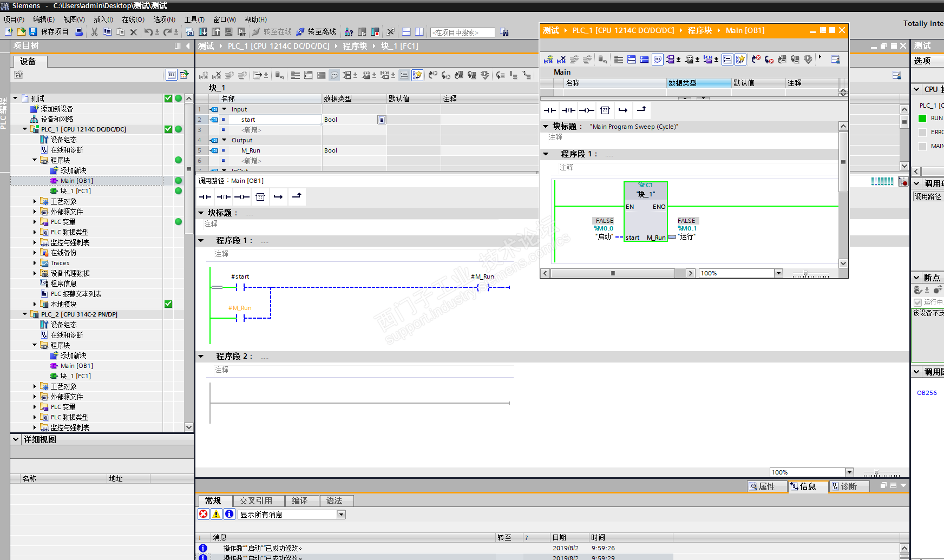Viewport: 944px width, 560px height.
Task: Insert a normally open contact in 块_1 editor
Action: click(x=205, y=197)
